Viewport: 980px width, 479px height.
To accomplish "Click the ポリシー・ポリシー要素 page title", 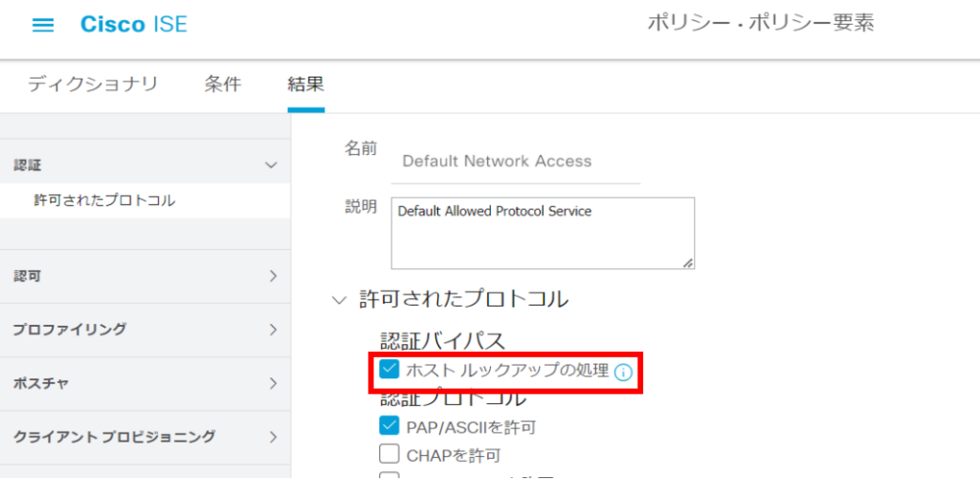I will click(x=760, y=24).
